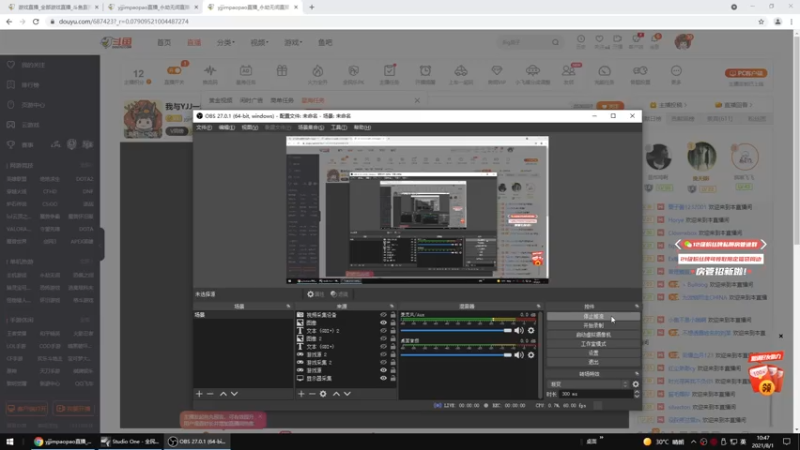Toggle visibility of 视频采集设备 source
This screenshot has height=450, width=800.
[x=383, y=315]
